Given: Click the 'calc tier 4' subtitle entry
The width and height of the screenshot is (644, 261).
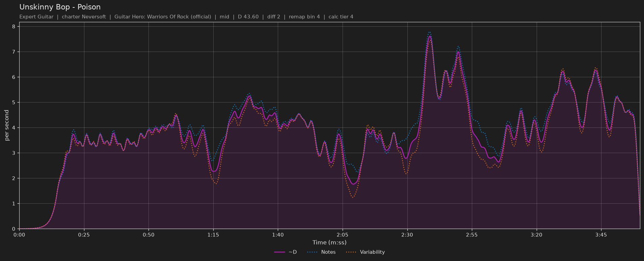Looking at the screenshot, I should (x=341, y=17).
